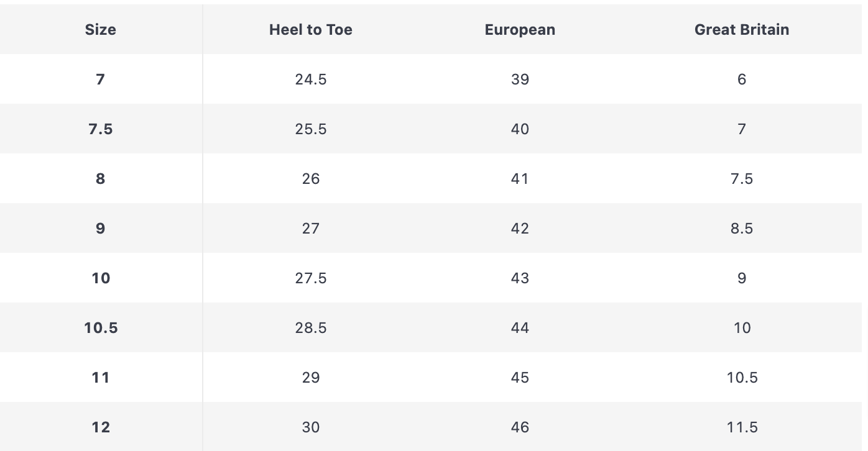Click the Great Britain 11.5 cell
The image size is (868, 451).
pyautogui.click(x=741, y=427)
